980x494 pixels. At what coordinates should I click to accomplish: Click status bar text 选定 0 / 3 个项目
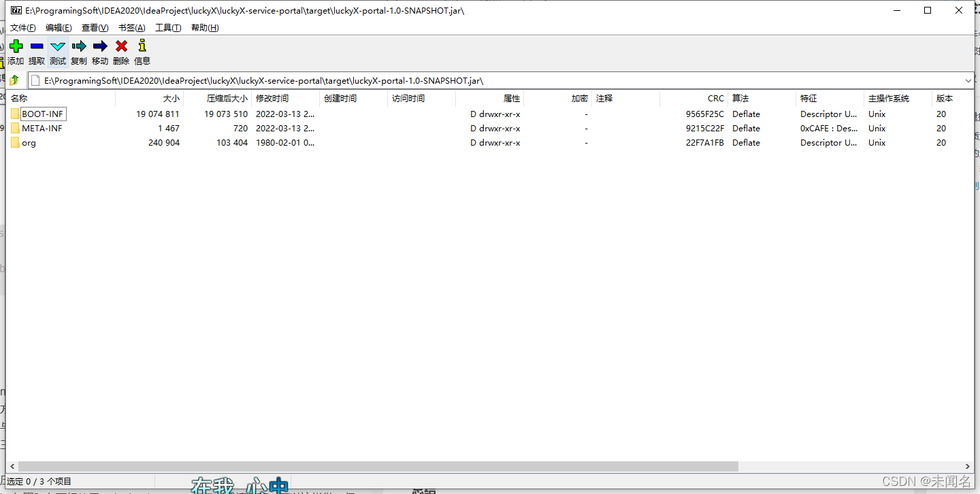(x=39, y=482)
